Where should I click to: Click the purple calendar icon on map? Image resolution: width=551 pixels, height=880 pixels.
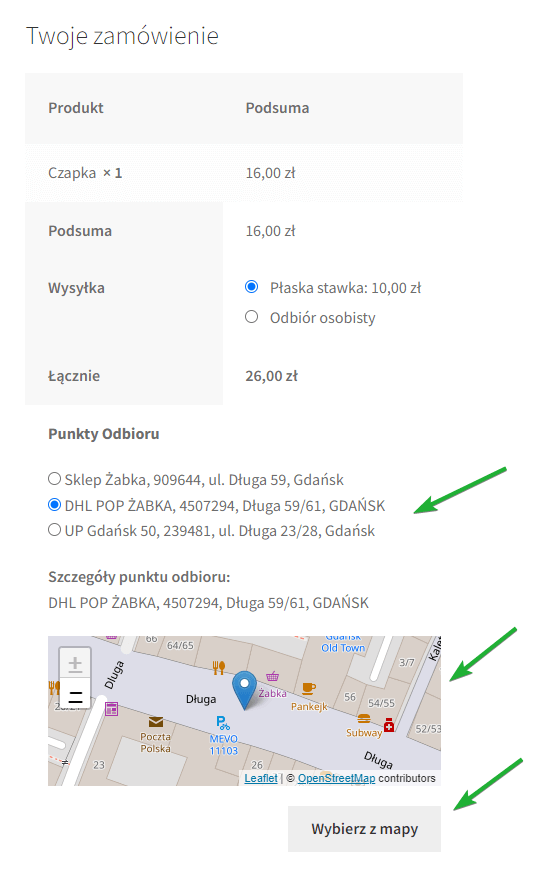[x=112, y=709]
